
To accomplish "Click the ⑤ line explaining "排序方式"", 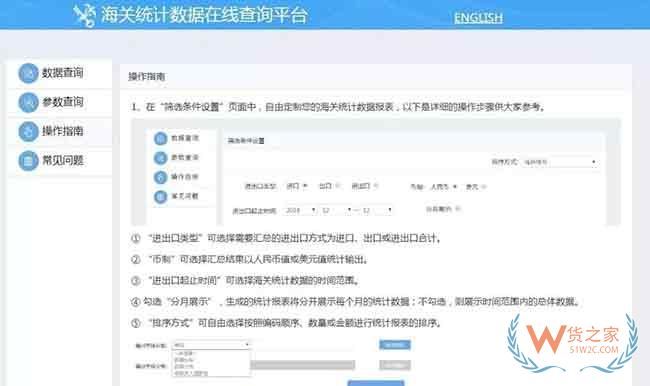I will (x=286, y=323).
